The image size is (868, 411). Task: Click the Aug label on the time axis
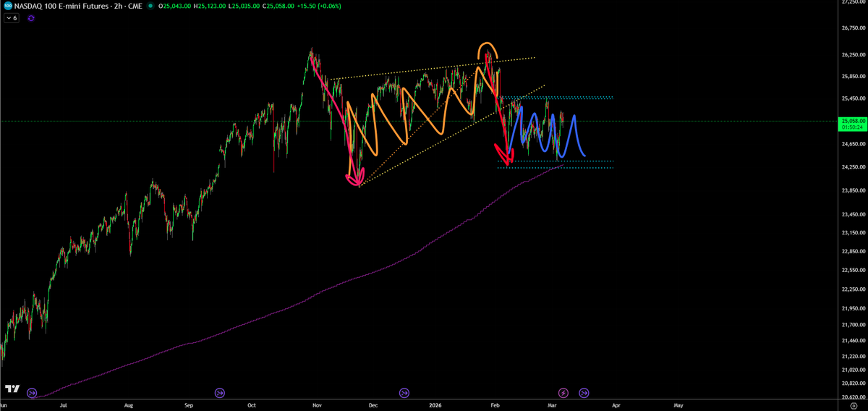point(128,407)
